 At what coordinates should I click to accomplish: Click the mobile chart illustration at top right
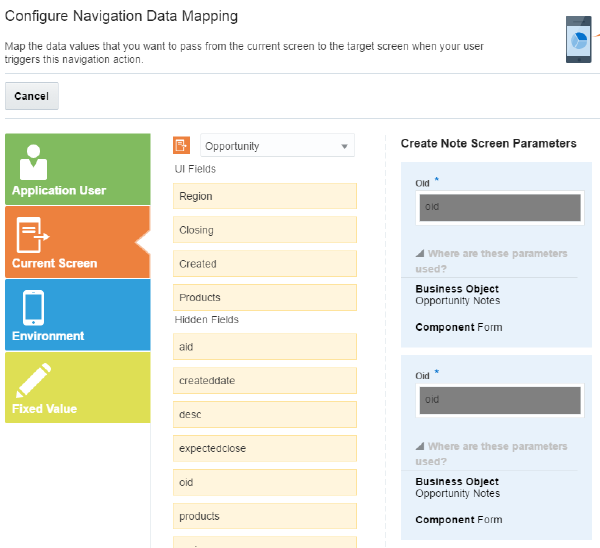(x=579, y=37)
